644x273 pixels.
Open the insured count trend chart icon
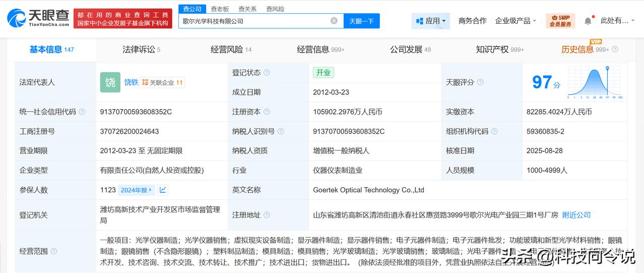(x=163, y=190)
